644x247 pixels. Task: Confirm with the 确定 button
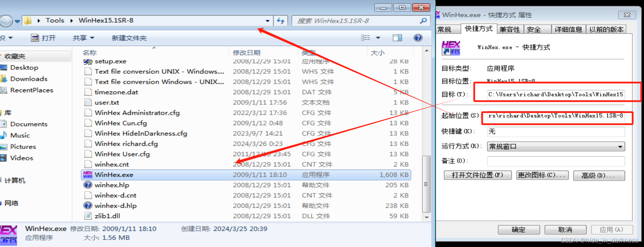(x=519, y=229)
